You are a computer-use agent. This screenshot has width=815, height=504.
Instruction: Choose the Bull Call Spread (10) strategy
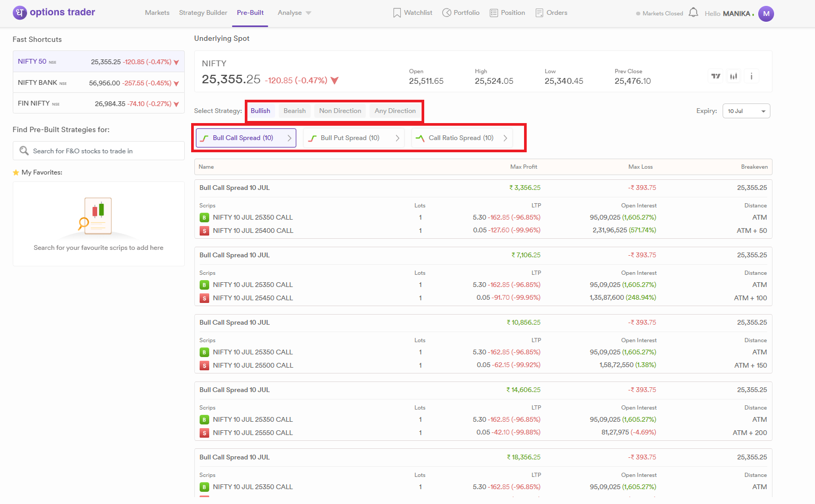tap(246, 138)
